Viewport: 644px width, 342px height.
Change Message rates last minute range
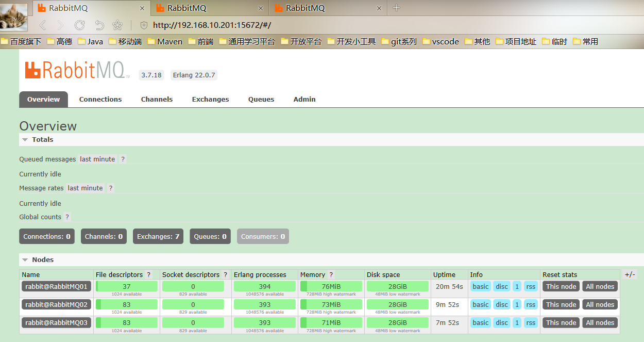coord(86,188)
